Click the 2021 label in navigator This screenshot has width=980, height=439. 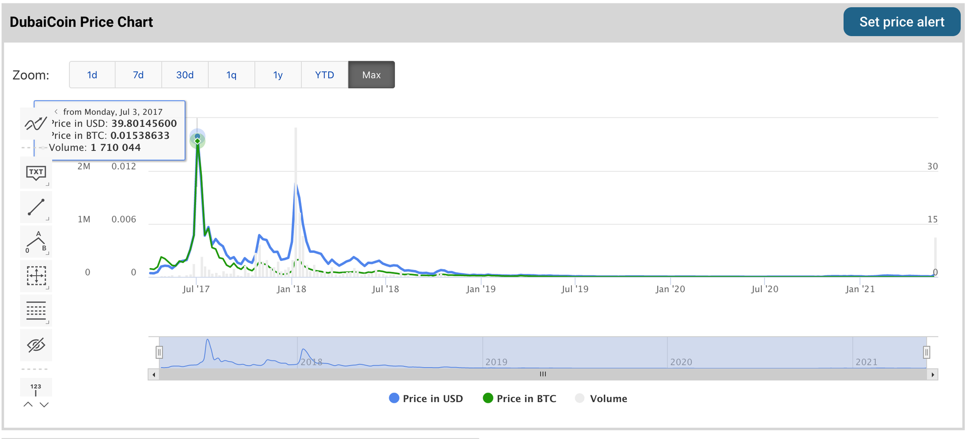tap(866, 362)
